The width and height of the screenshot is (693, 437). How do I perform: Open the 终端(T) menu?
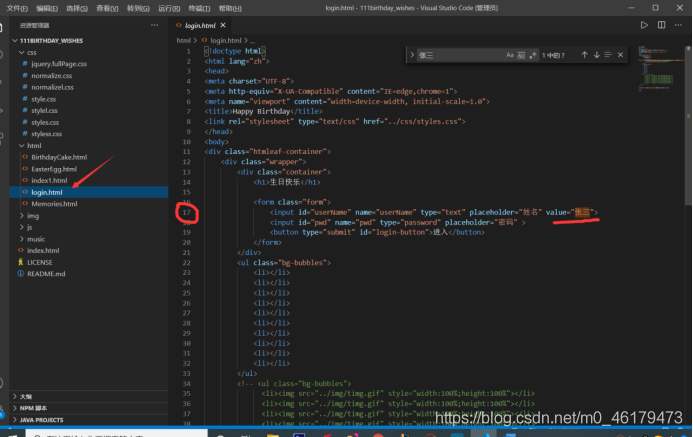click(x=199, y=8)
